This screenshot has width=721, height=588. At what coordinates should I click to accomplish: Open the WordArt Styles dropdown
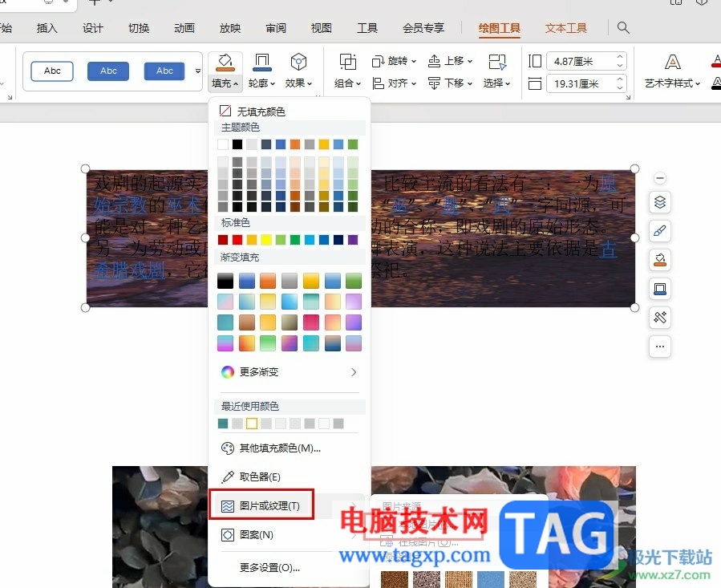click(672, 83)
